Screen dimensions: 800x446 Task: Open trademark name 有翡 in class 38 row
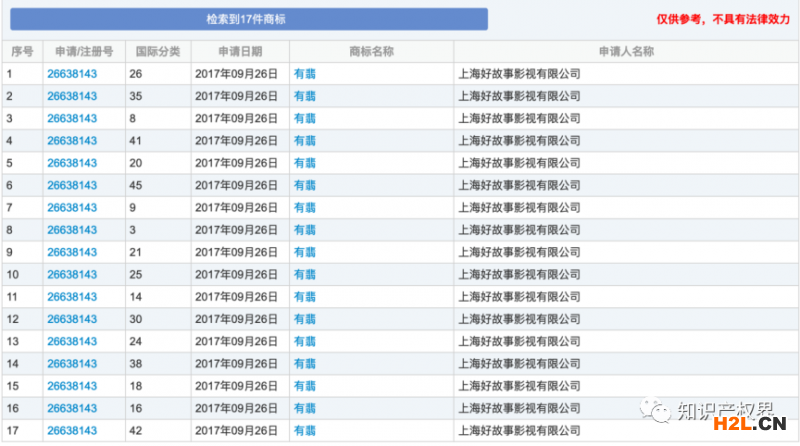pyautogui.click(x=305, y=364)
